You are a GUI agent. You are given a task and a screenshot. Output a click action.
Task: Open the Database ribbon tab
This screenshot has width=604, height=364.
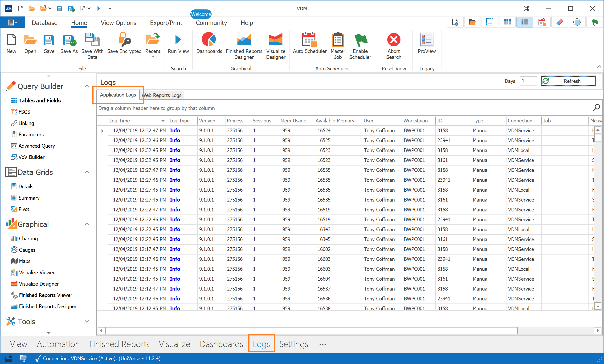[x=45, y=23]
